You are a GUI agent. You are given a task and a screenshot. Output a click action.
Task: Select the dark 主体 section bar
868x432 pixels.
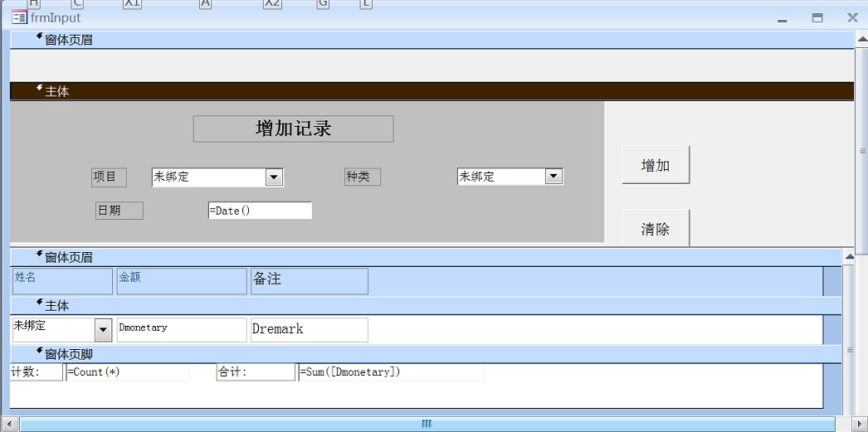432,91
